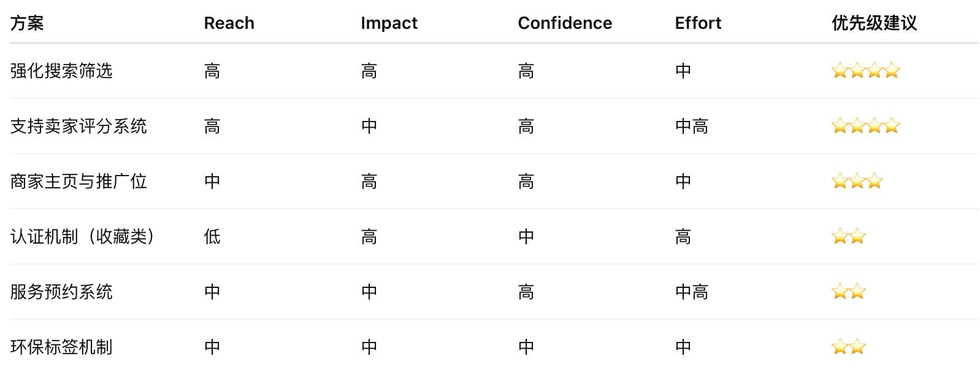Click the 方案 column header
Viewport: 980px width, 372px height.
(x=27, y=23)
